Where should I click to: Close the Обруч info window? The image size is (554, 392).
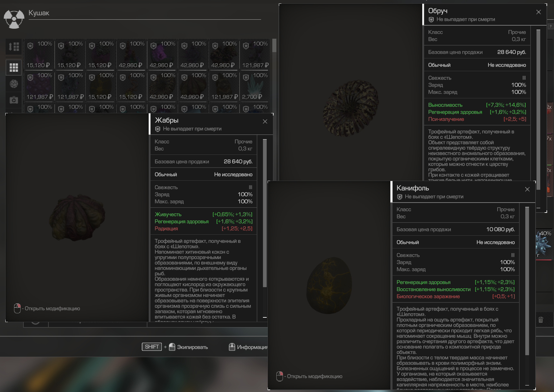[538, 12]
